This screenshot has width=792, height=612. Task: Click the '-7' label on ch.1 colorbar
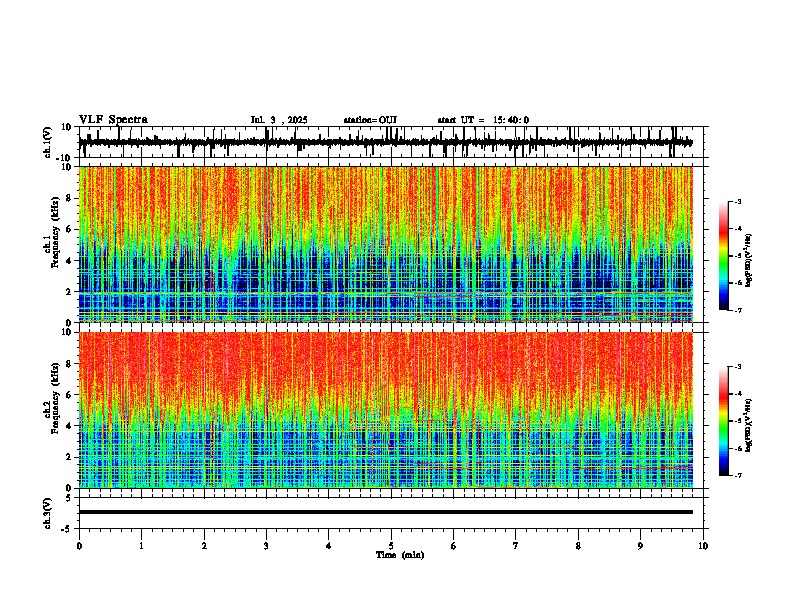click(737, 310)
